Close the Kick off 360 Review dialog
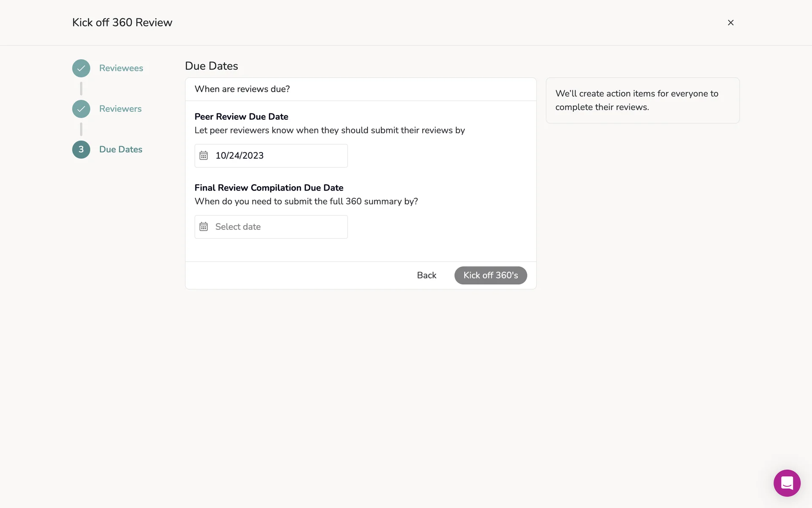Image resolution: width=812 pixels, height=508 pixels. tap(730, 23)
